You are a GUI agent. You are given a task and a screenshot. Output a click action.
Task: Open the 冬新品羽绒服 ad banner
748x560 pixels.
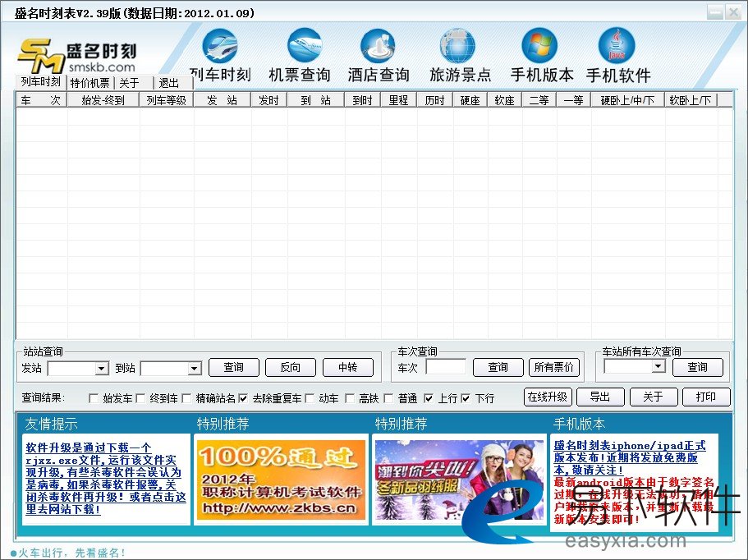point(459,480)
